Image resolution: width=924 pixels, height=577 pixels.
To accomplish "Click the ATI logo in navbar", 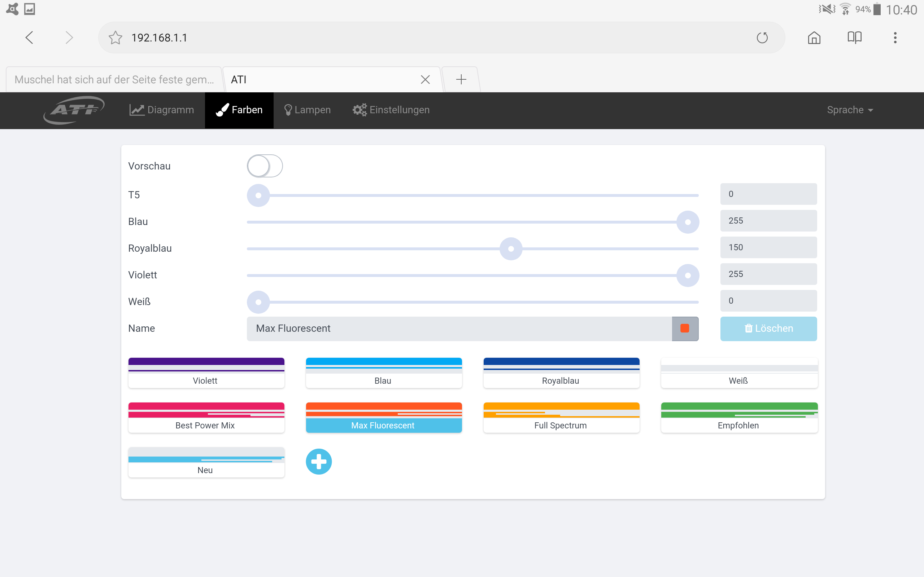I will (74, 110).
